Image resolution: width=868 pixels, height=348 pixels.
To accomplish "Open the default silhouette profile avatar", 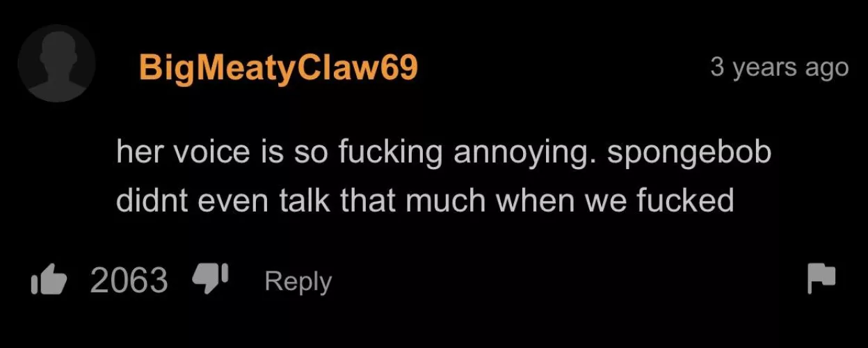I will pyautogui.click(x=57, y=63).
